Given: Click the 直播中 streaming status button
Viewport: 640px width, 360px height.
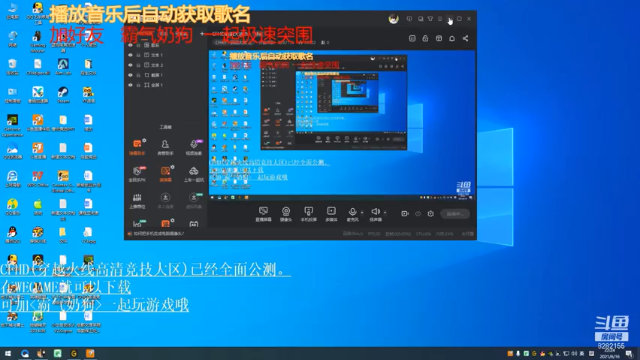Looking at the screenshot, I should [x=455, y=214].
